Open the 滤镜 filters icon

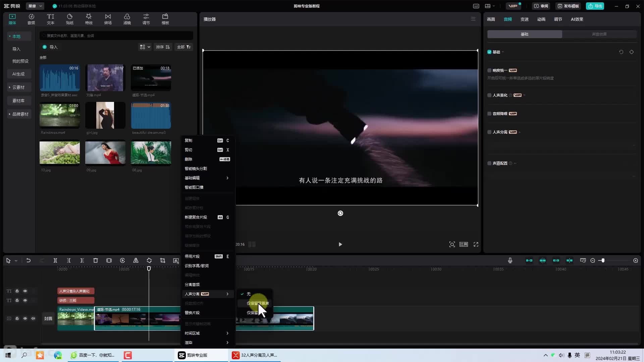(127, 19)
